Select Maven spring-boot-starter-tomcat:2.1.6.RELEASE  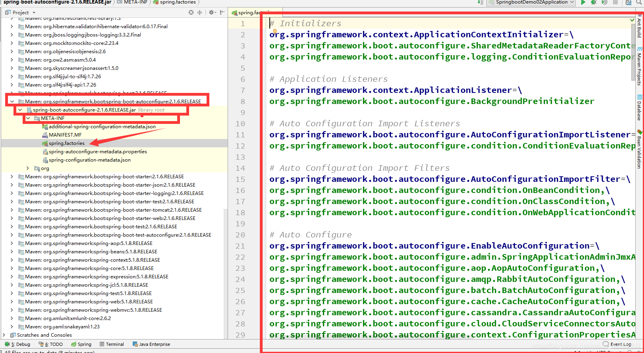[113, 210]
